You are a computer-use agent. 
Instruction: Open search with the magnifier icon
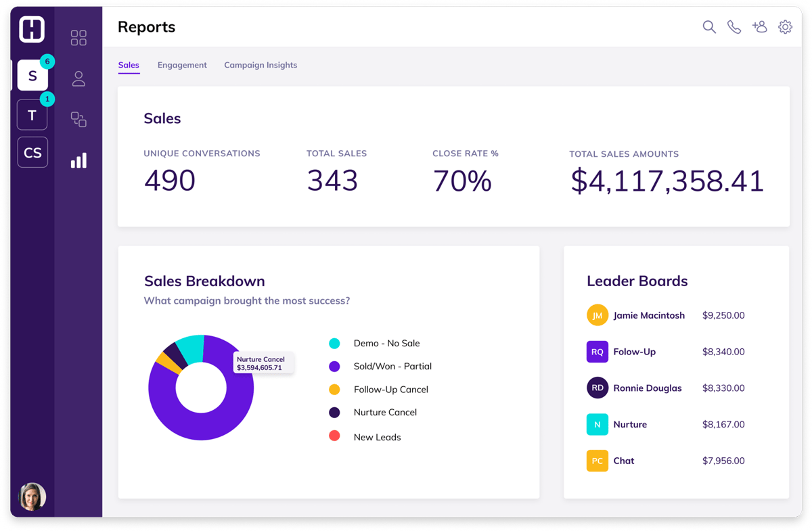708,27
